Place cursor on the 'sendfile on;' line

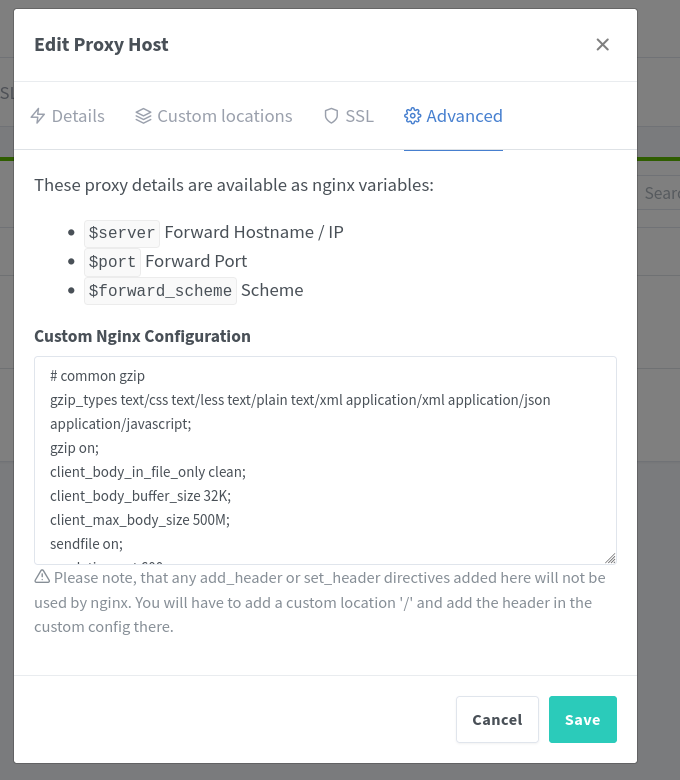(86, 544)
